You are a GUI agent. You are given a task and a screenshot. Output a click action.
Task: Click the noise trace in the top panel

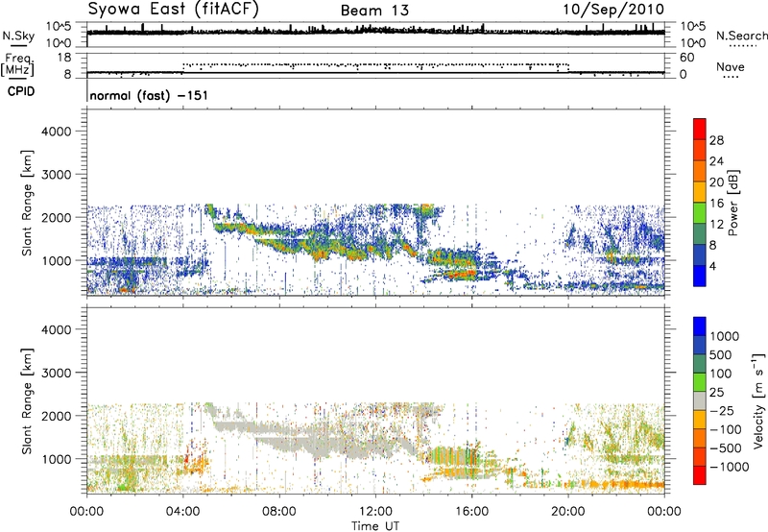[x=375, y=32]
